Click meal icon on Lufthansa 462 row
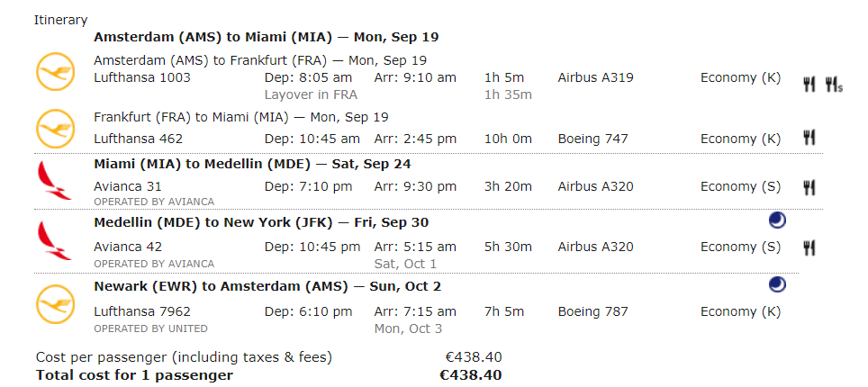The height and width of the screenshot is (387, 868). coord(809,138)
